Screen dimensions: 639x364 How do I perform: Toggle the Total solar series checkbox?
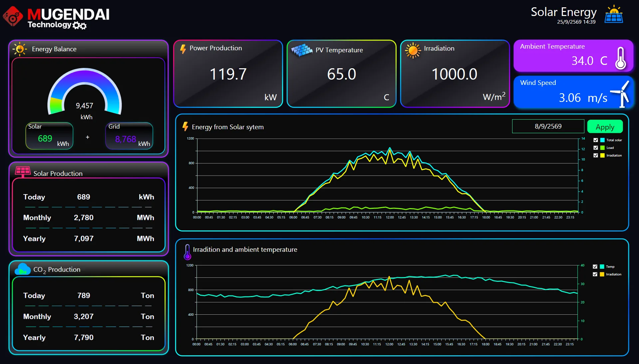tap(596, 140)
